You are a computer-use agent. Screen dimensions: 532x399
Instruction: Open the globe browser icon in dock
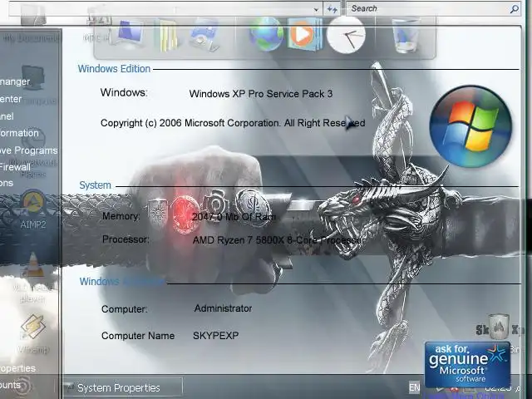266,34
